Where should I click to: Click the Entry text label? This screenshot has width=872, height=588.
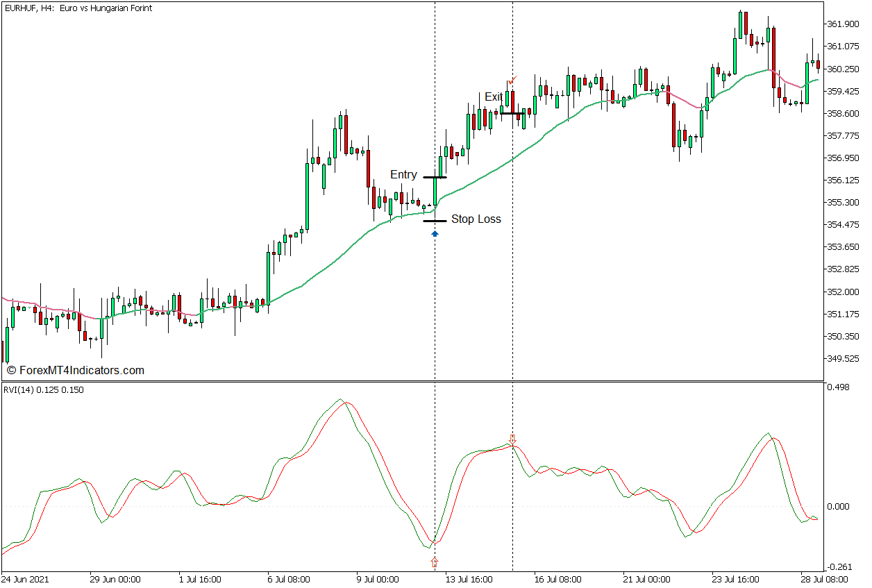[x=403, y=174]
